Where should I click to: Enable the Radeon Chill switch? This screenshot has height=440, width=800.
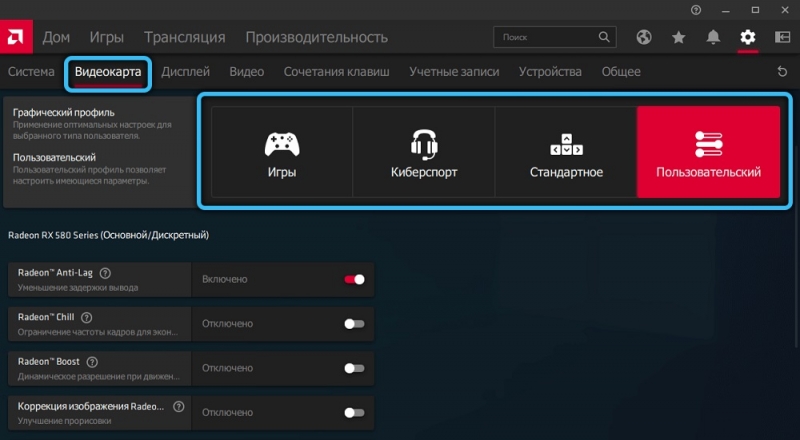[x=354, y=324]
